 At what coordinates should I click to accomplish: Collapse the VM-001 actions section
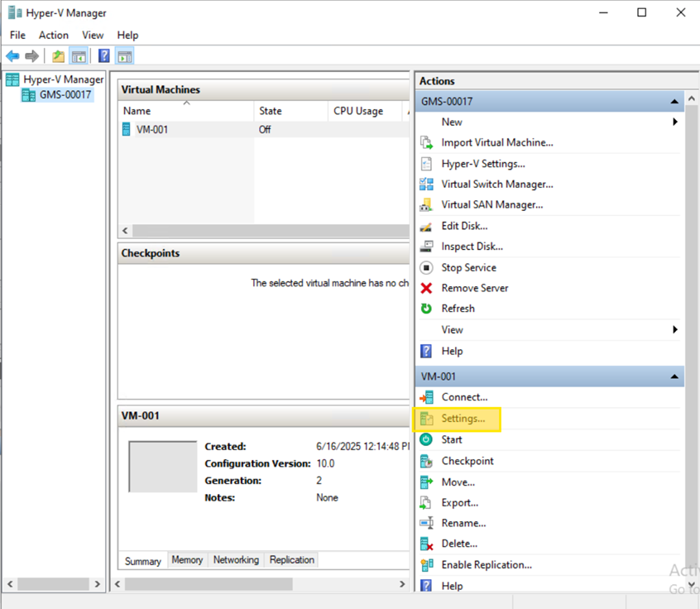pyautogui.click(x=674, y=376)
